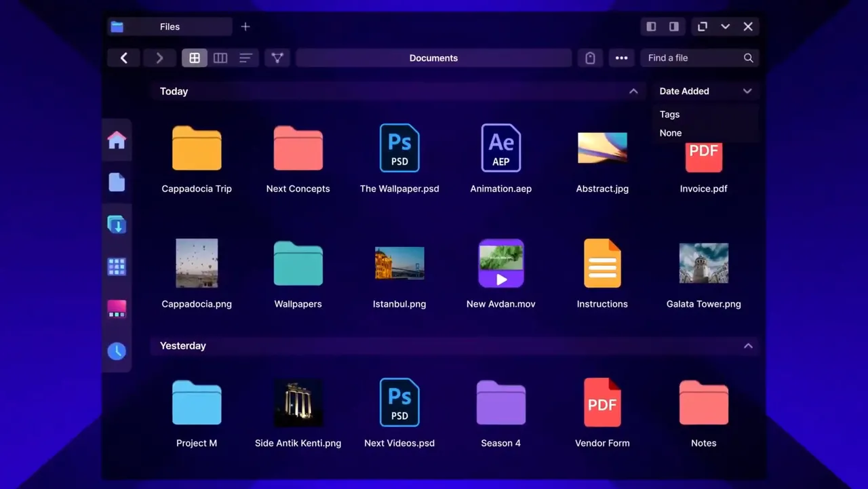Click the clipboard icon next to the path bar

[590, 58]
